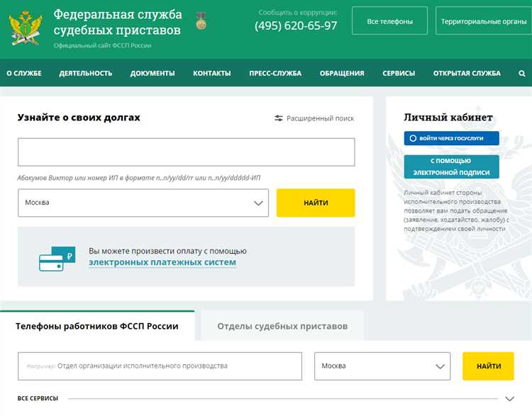The height and width of the screenshot is (416, 532).
Task: Click the debt search name input field
Action: click(x=187, y=152)
